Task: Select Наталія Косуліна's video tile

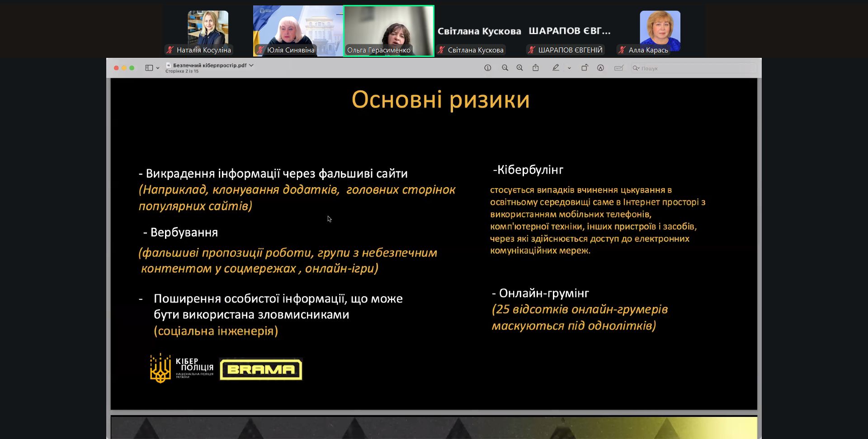Action: tap(208, 31)
